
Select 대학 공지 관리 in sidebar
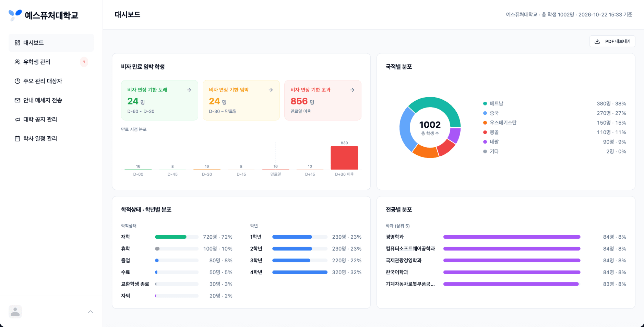(51, 120)
